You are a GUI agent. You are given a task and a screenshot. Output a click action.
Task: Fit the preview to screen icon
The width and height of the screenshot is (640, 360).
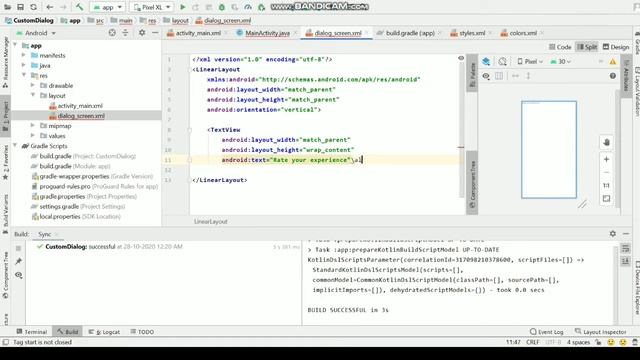tap(607, 199)
